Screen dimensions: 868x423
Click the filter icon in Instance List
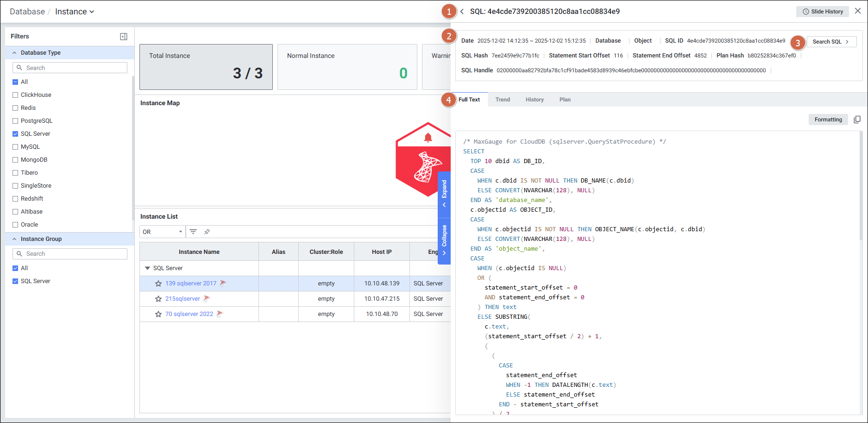pyautogui.click(x=193, y=232)
